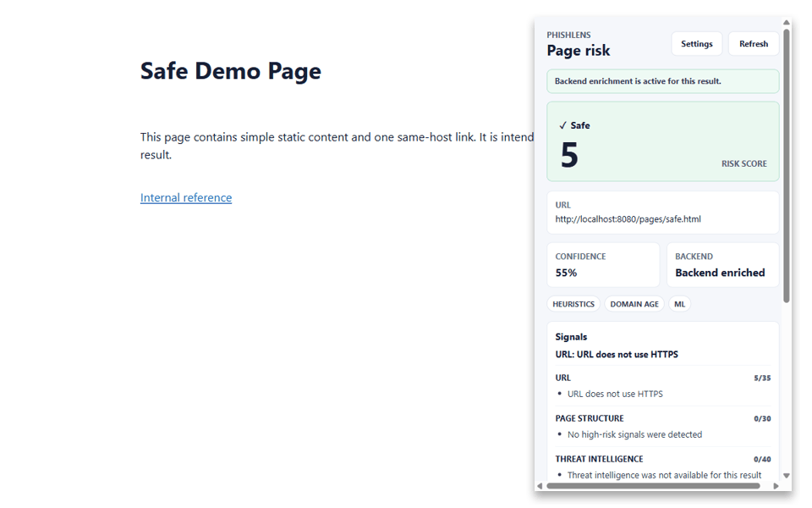Select the DOMAIN AGE tag chip
The image size is (812, 508).
click(634, 304)
